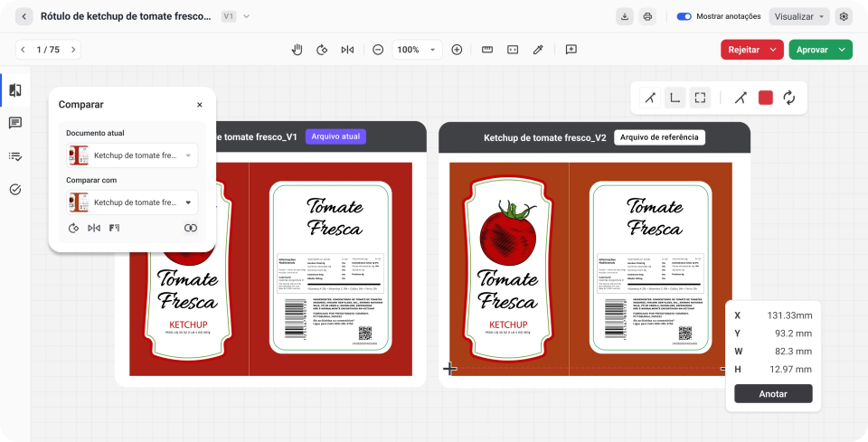Select the rectangular area measurement tool
Viewport: 868px width, 442px height.
[x=700, y=98]
